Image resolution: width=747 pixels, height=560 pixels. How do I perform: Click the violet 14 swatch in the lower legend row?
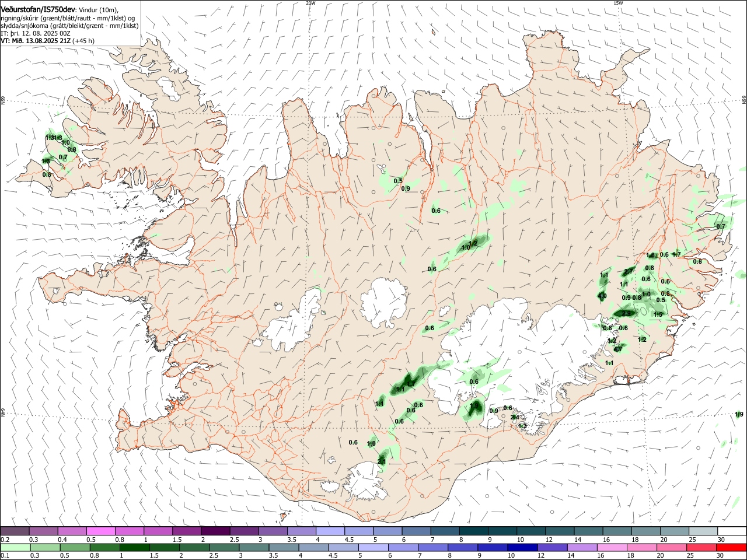[x=582, y=547]
